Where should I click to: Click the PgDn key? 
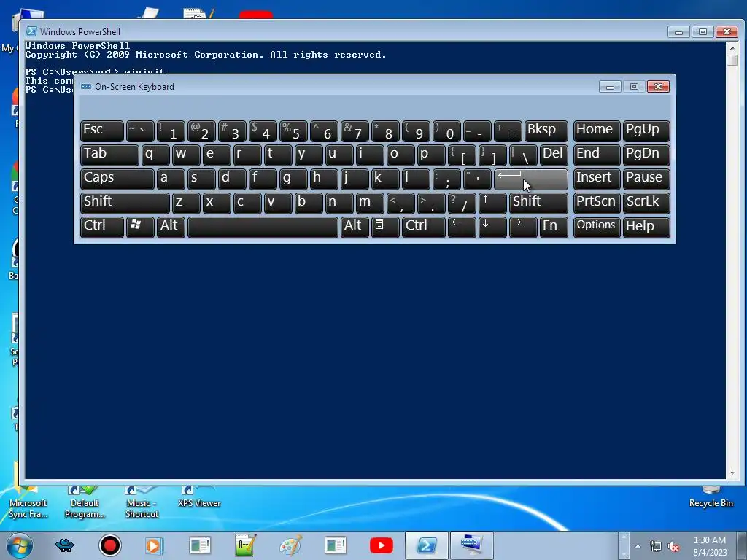(x=646, y=155)
